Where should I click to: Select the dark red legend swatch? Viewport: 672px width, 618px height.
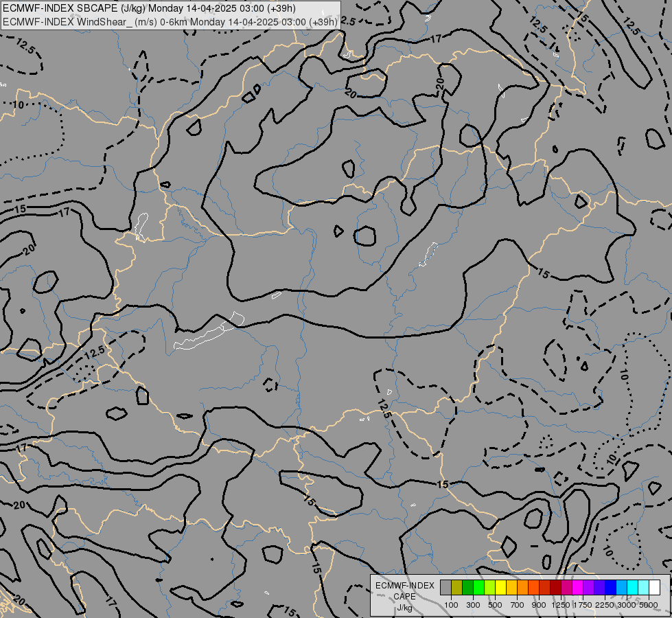click(556, 587)
